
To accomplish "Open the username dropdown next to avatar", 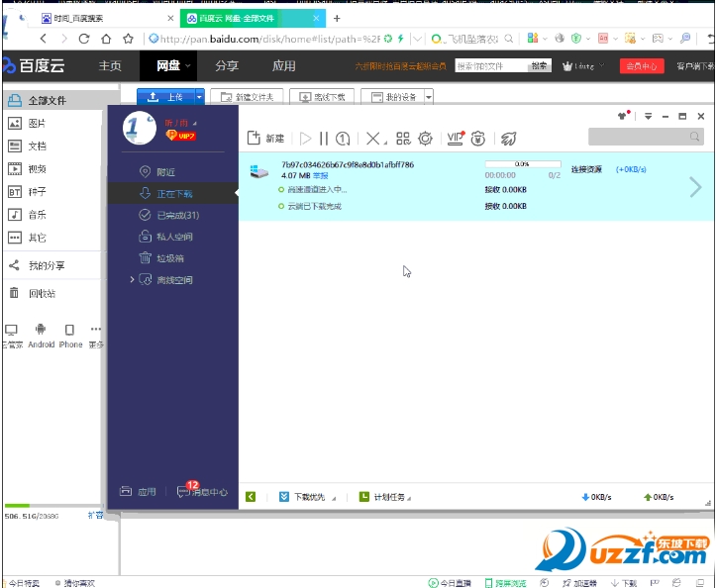I will (195, 124).
